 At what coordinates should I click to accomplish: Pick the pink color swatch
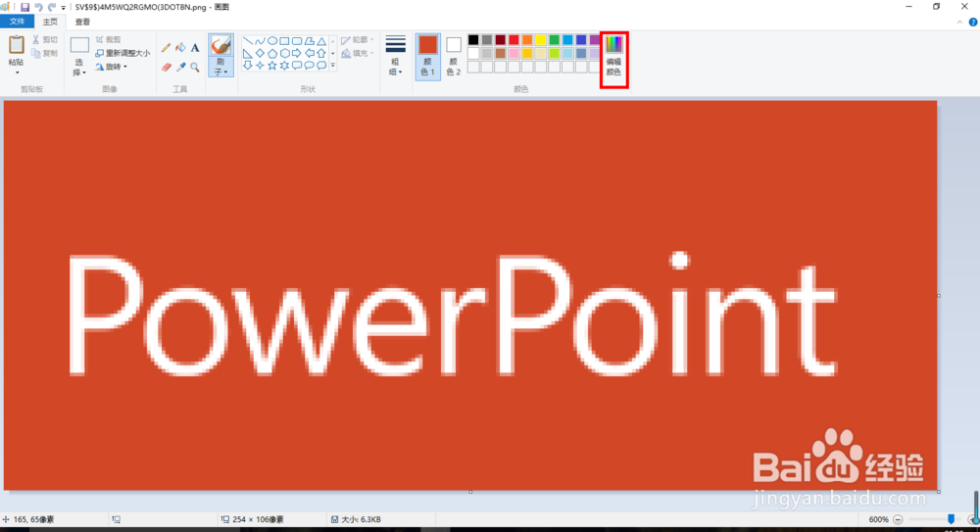(514, 53)
